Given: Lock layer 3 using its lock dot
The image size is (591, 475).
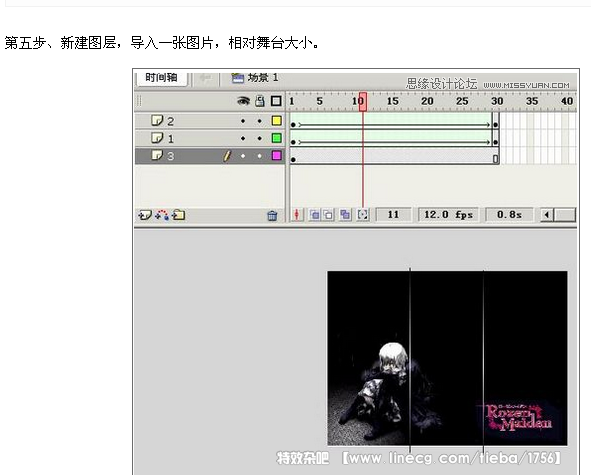Looking at the screenshot, I should [260, 156].
